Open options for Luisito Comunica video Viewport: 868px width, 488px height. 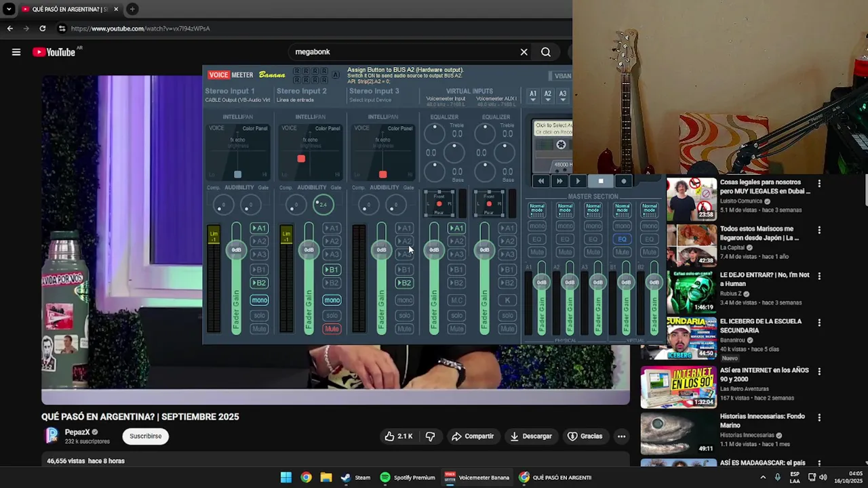(x=819, y=184)
